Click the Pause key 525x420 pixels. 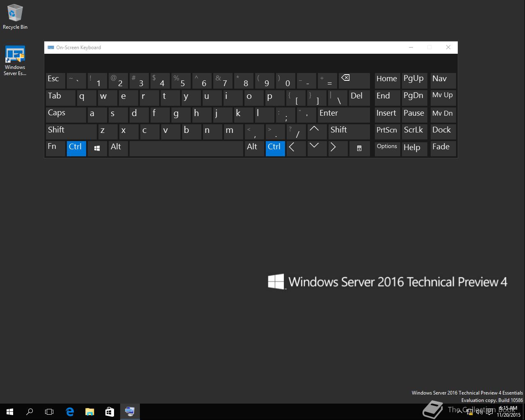(415, 115)
